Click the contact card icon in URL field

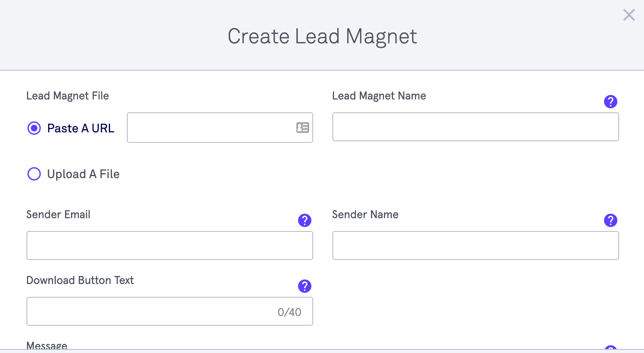pos(302,128)
